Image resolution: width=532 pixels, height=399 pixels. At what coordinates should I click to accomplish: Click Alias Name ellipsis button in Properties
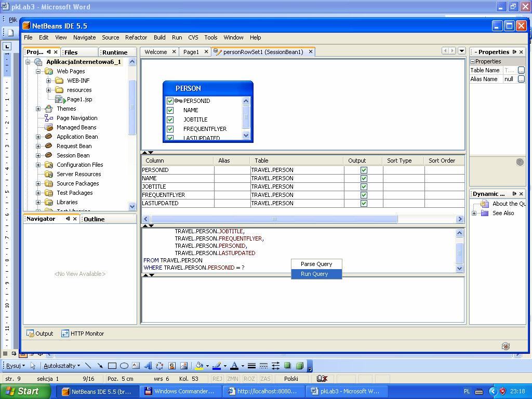click(x=522, y=79)
